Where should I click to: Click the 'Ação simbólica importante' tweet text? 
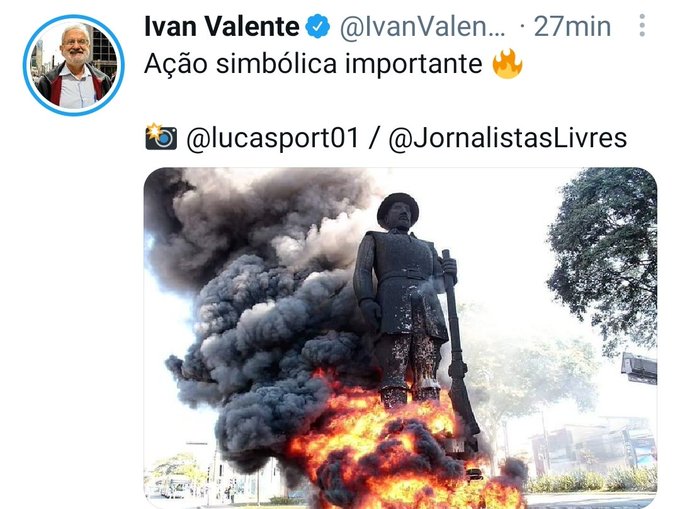point(313,65)
